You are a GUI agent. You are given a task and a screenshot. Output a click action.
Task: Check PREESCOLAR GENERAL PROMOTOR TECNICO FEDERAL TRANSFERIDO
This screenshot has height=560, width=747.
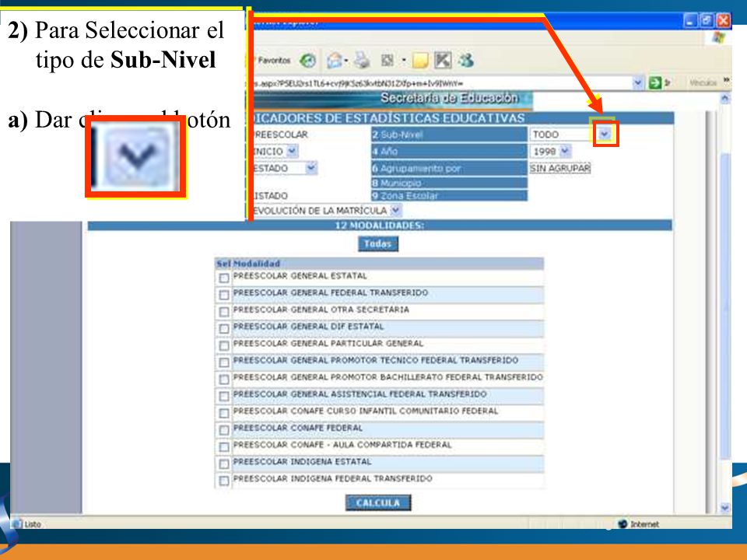[224, 363]
